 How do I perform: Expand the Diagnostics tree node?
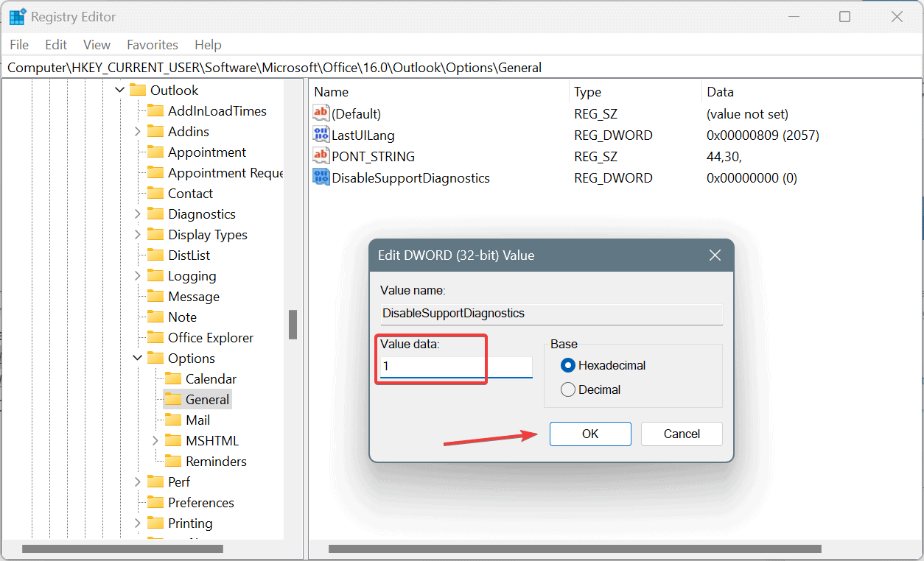click(138, 214)
